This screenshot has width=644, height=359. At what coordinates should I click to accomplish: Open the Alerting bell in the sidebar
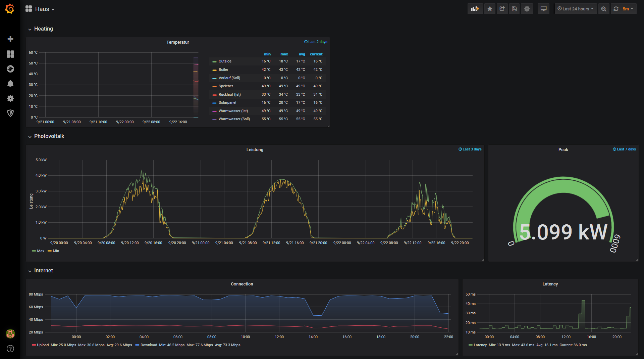10,84
